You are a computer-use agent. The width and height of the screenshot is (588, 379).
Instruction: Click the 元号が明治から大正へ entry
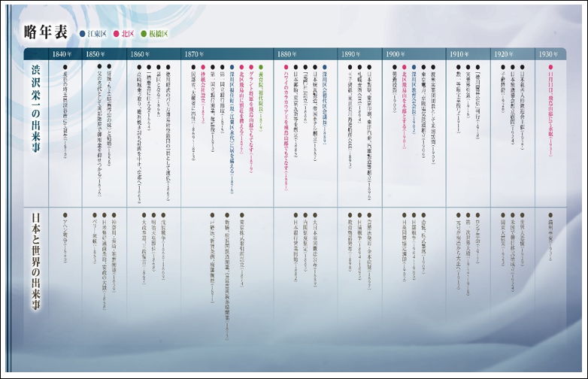pyautogui.click(x=458, y=251)
